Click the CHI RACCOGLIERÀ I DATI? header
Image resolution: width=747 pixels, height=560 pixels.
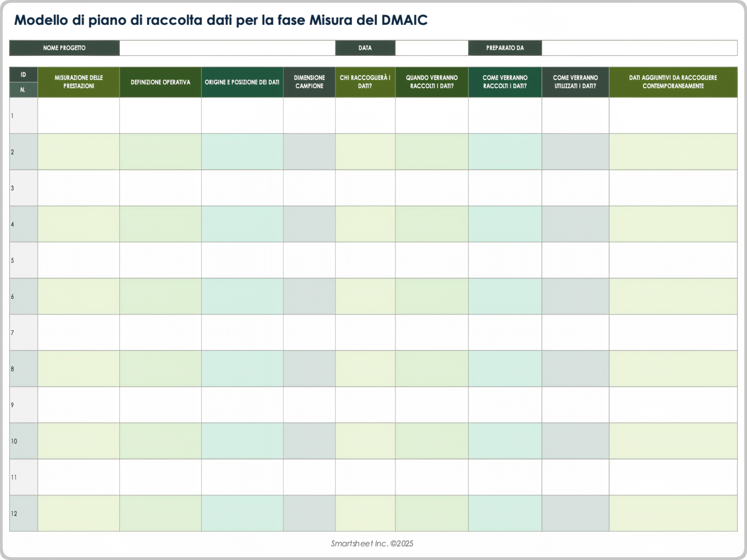tap(365, 82)
